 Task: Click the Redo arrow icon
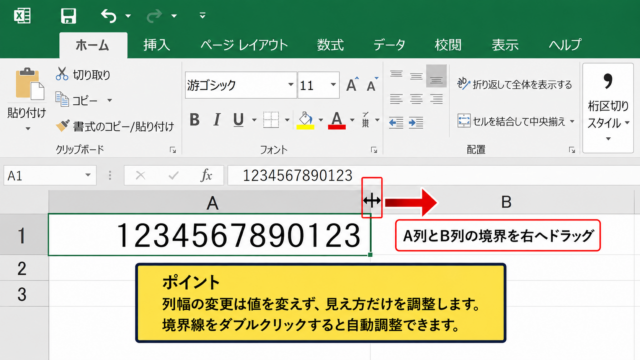154,16
